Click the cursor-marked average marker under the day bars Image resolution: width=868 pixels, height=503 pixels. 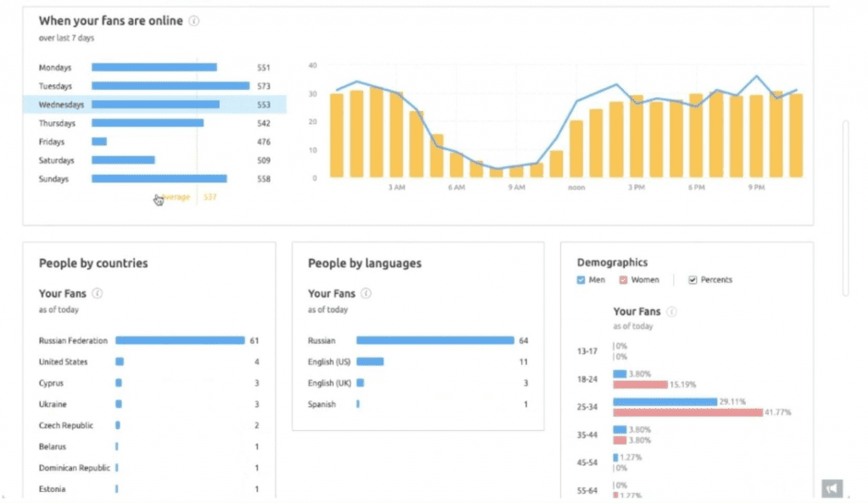click(x=159, y=198)
